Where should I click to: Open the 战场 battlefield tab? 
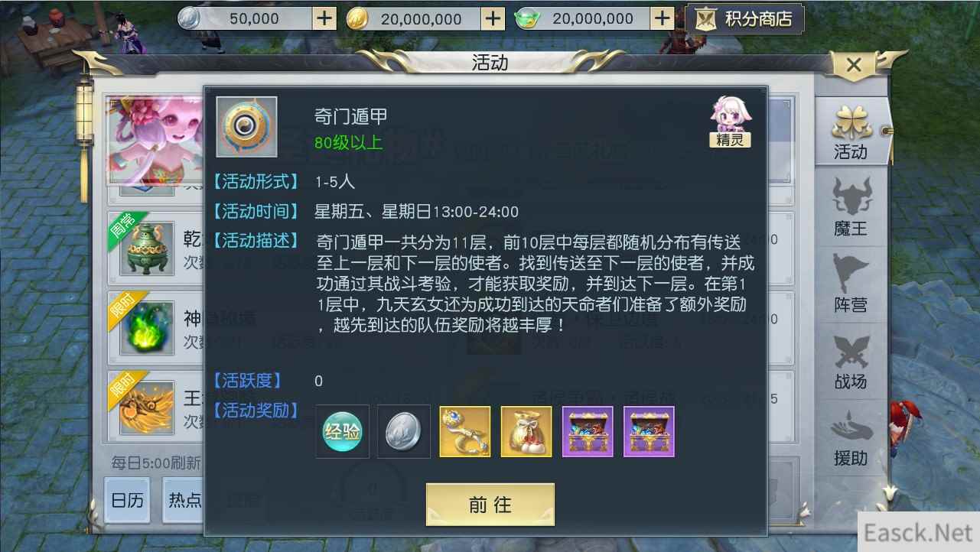(851, 361)
